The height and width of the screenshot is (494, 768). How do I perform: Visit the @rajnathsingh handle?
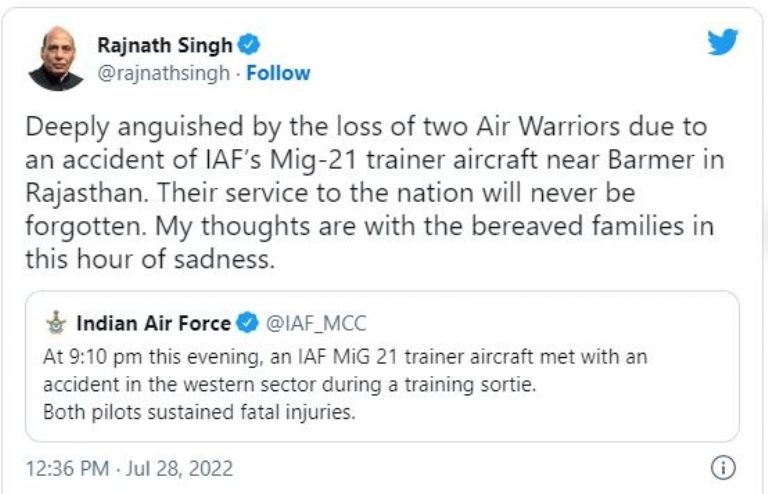pos(162,73)
